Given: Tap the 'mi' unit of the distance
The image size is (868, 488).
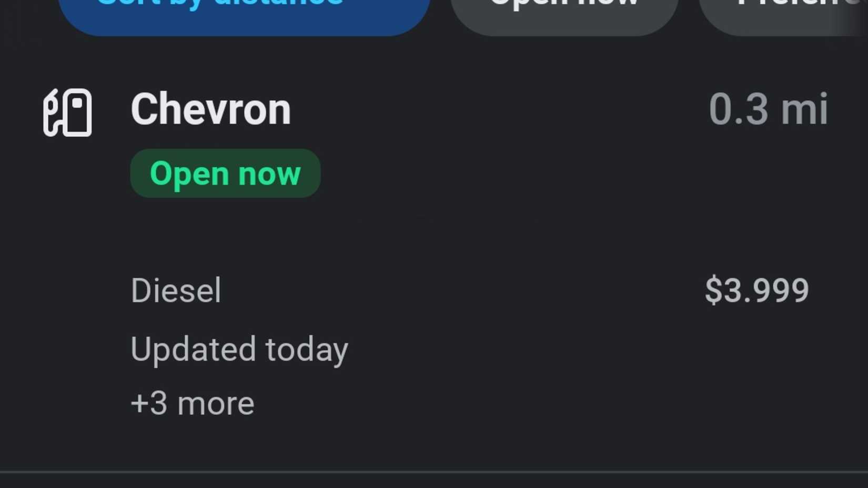Looking at the screenshot, I should pyautogui.click(x=804, y=109).
